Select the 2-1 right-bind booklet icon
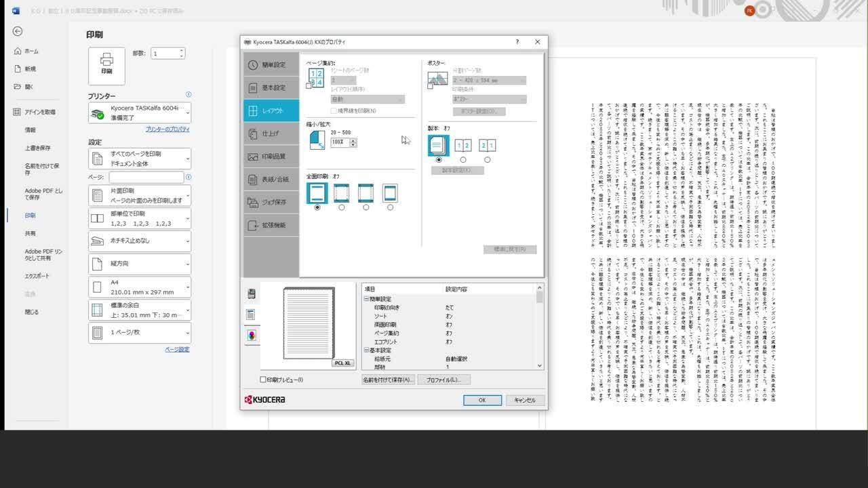The image size is (868, 488). 487,145
